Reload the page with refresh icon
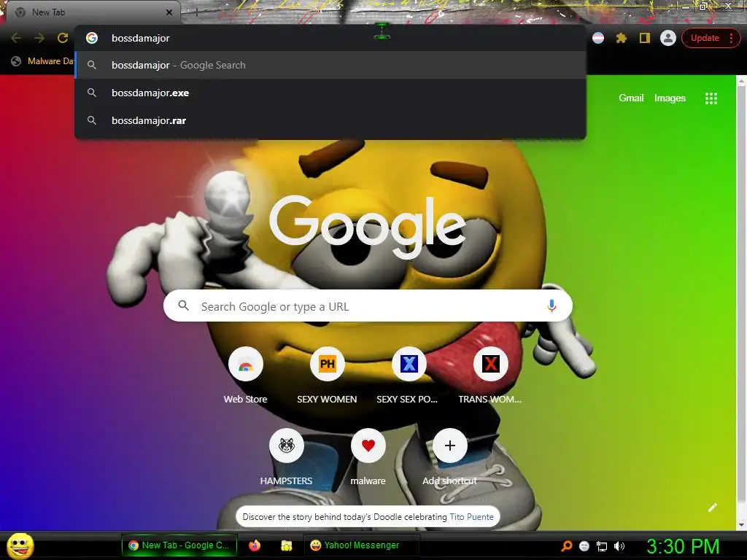 pyautogui.click(x=63, y=38)
